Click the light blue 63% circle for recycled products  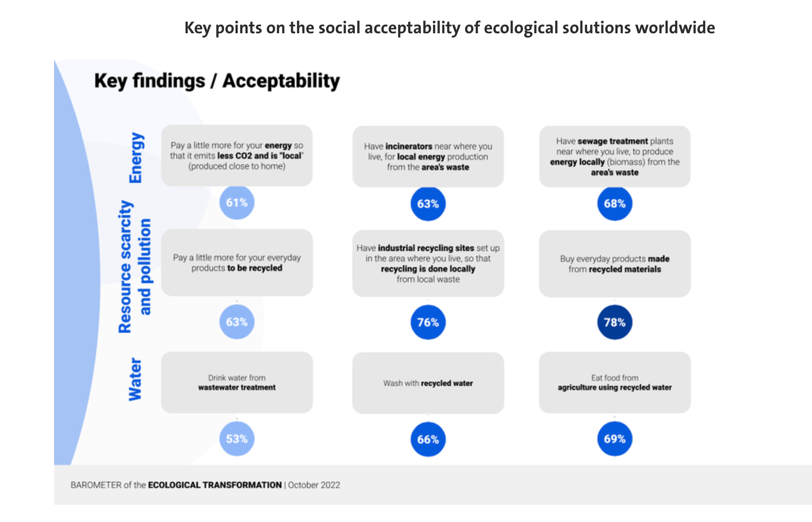coord(237,322)
